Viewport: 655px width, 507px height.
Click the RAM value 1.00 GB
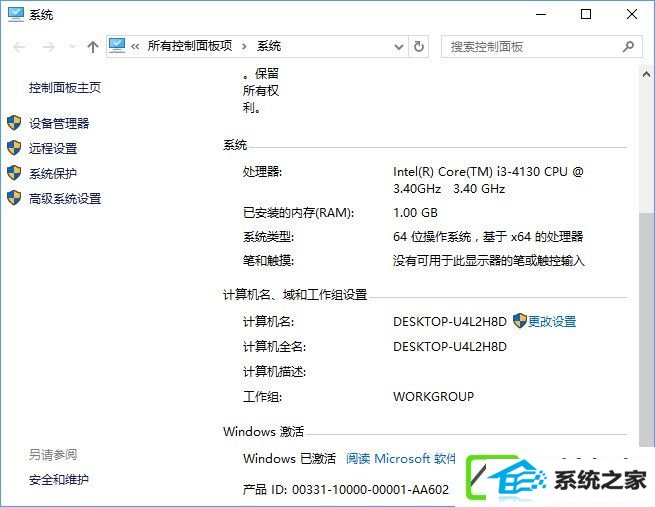pyautogui.click(x=415, y=213)
